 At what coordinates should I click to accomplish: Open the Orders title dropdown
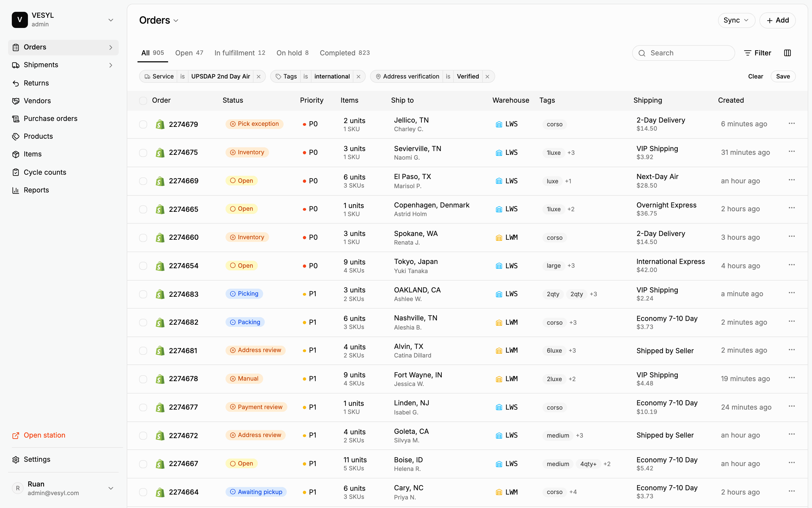[159, 20]
